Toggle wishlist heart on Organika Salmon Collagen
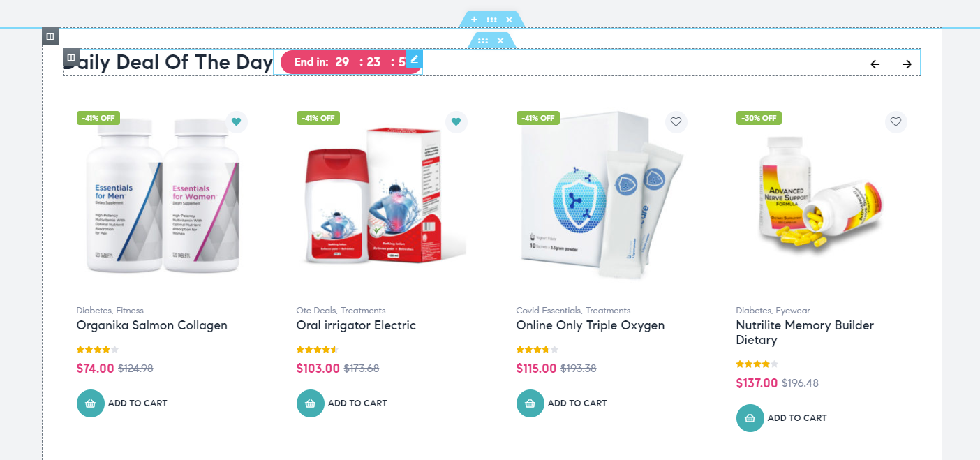The image size is (980, 460). point(236,121)
